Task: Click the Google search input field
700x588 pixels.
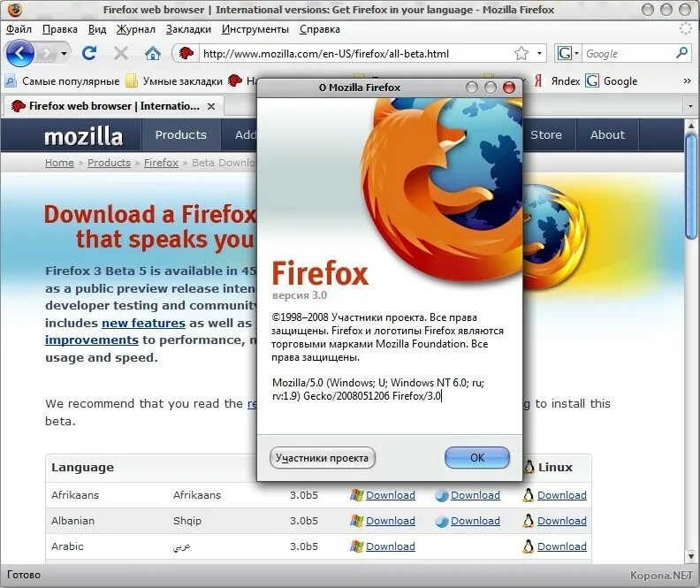Action: point(628,54)
